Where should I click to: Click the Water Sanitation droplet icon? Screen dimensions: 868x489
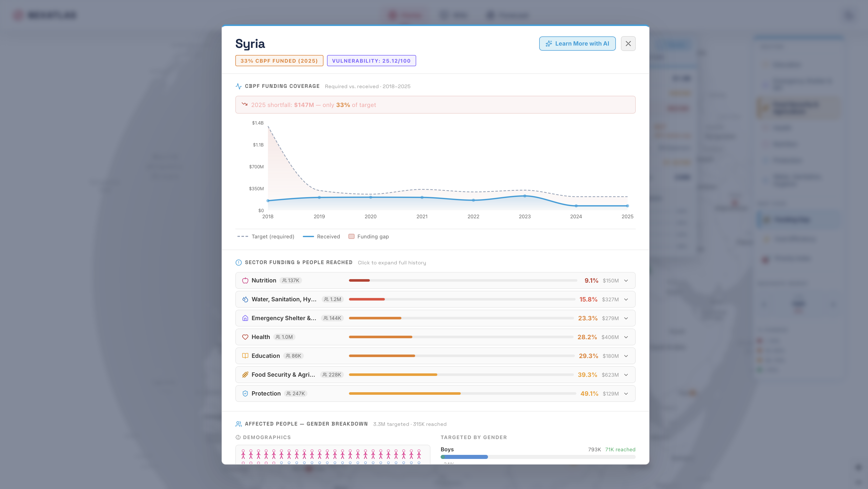point(245,299)
